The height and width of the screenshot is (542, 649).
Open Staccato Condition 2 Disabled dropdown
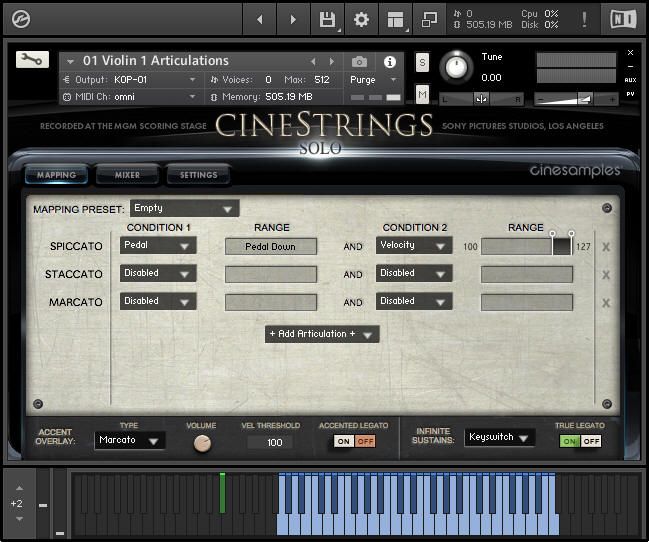[414, 273]
